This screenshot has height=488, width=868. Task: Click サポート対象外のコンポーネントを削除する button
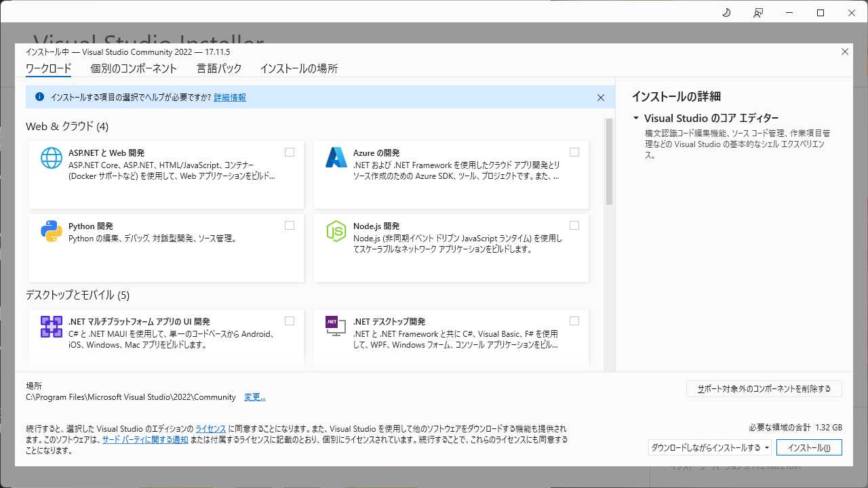764,389
